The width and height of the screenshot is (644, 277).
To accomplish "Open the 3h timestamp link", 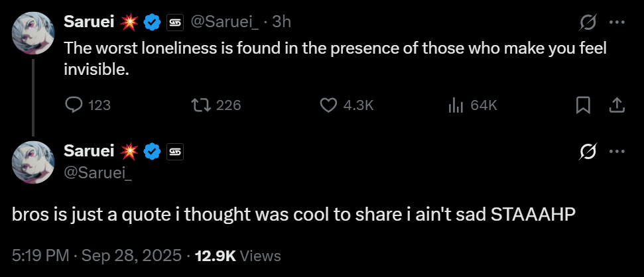I will (282, 22).
